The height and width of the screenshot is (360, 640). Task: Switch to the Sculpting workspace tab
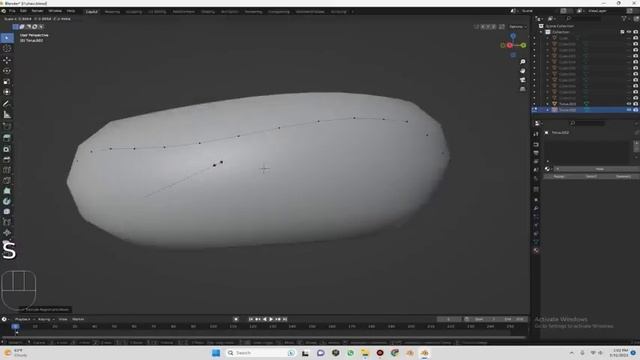133,12
